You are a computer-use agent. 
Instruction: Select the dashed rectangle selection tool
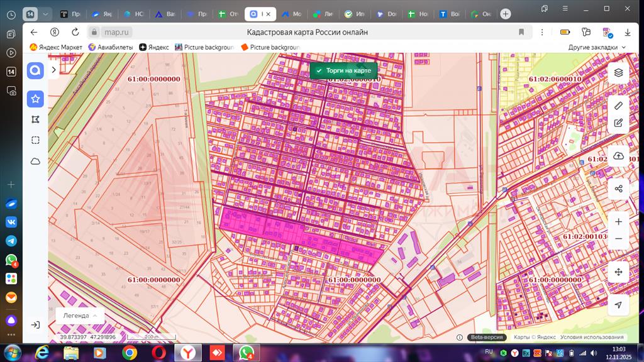[x=36, y=140]
